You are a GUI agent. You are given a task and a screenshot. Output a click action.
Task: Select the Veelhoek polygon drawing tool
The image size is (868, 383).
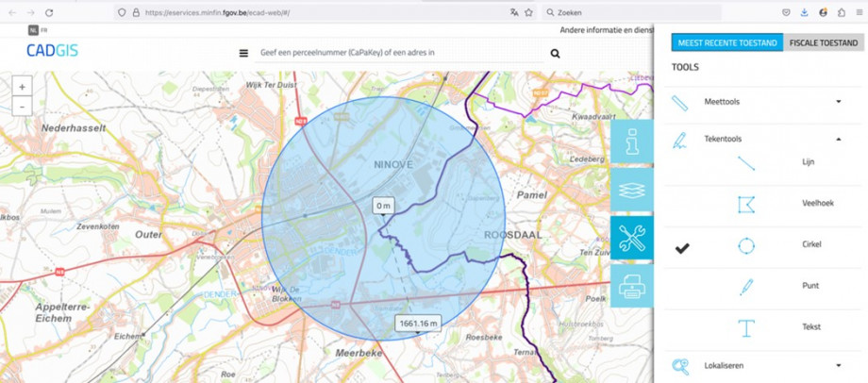746,204
